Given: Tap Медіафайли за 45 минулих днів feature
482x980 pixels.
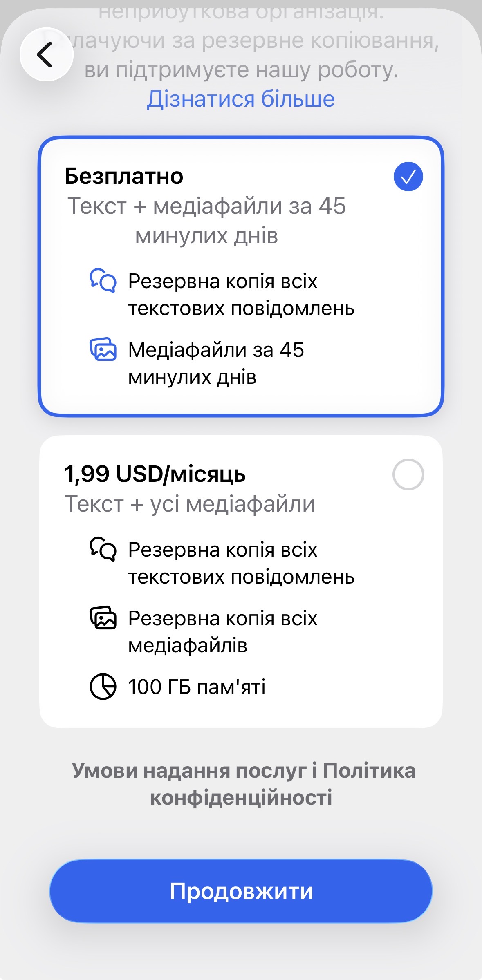Looking at the screenshot, I should [216, 363].
